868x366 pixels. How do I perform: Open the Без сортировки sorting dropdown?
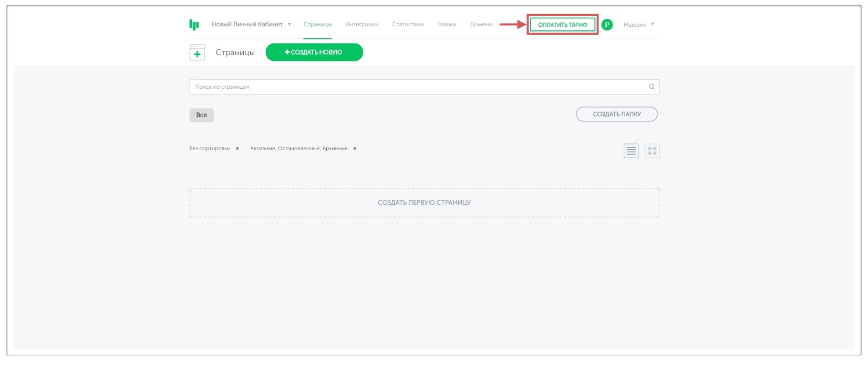click(x=214, y=149)
